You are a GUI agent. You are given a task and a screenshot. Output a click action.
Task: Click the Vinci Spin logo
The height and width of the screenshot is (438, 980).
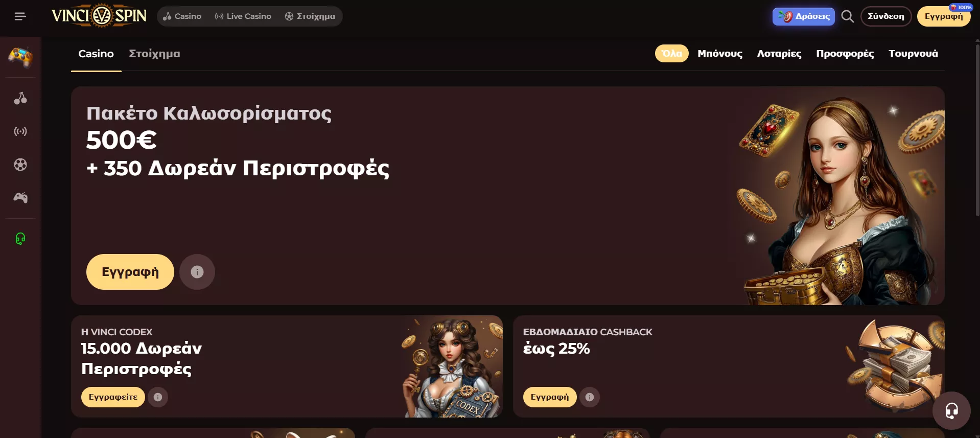pyautogui.click(x=99, y=16)
